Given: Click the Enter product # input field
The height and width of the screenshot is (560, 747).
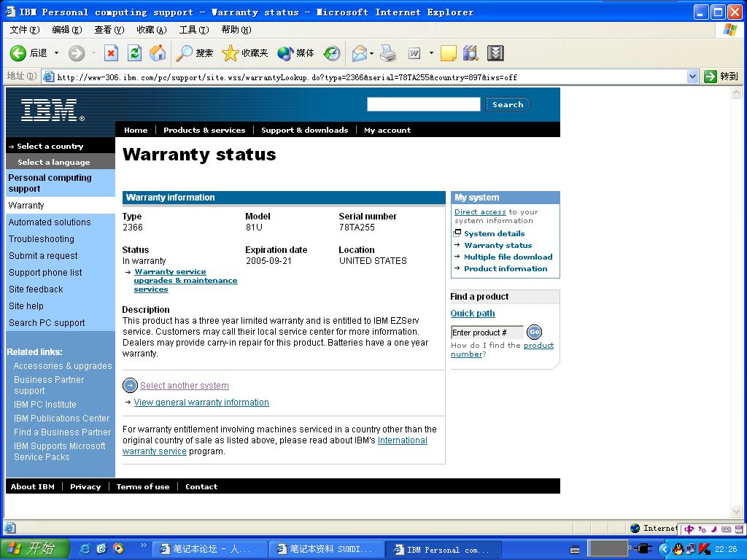Looking at the screenshot, I should (487, 332).
